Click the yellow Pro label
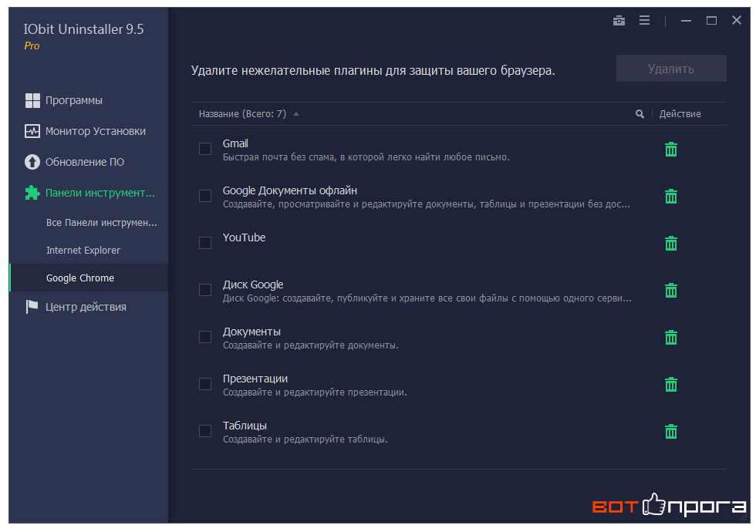Image resolution: width=756 pixels, height=532 pixels. click(x=32, y=46)
